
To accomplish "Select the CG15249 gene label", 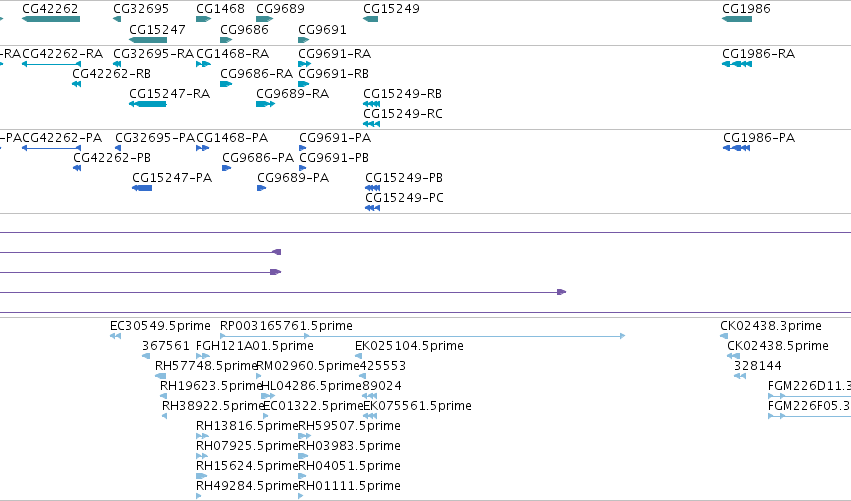I will click(391, 9).
